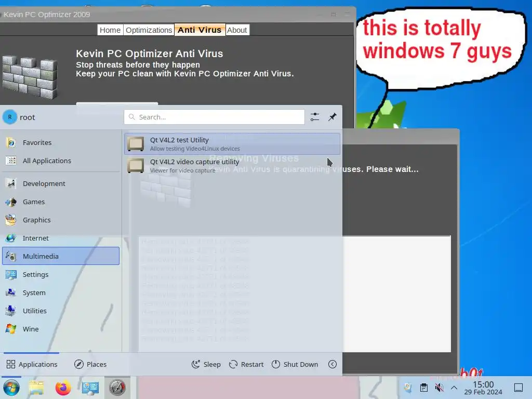Expand hidden system tray icons
Screen dimensions: 532x399
point(454,388)
